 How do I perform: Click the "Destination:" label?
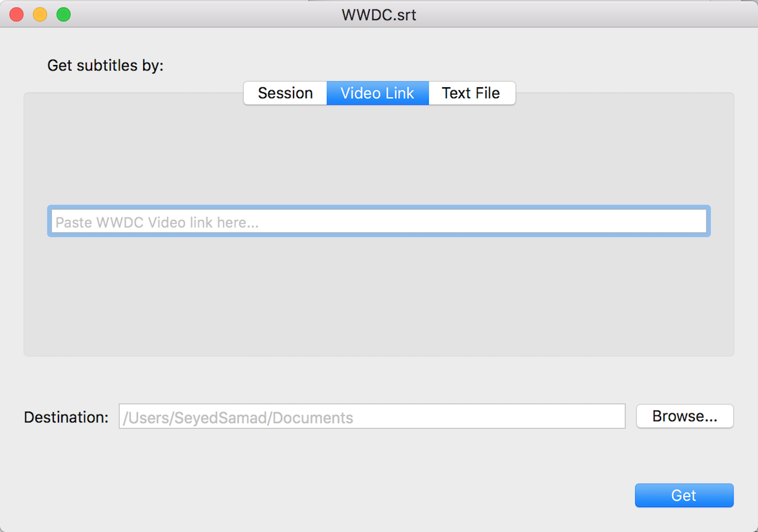click(x=66, y=417)
